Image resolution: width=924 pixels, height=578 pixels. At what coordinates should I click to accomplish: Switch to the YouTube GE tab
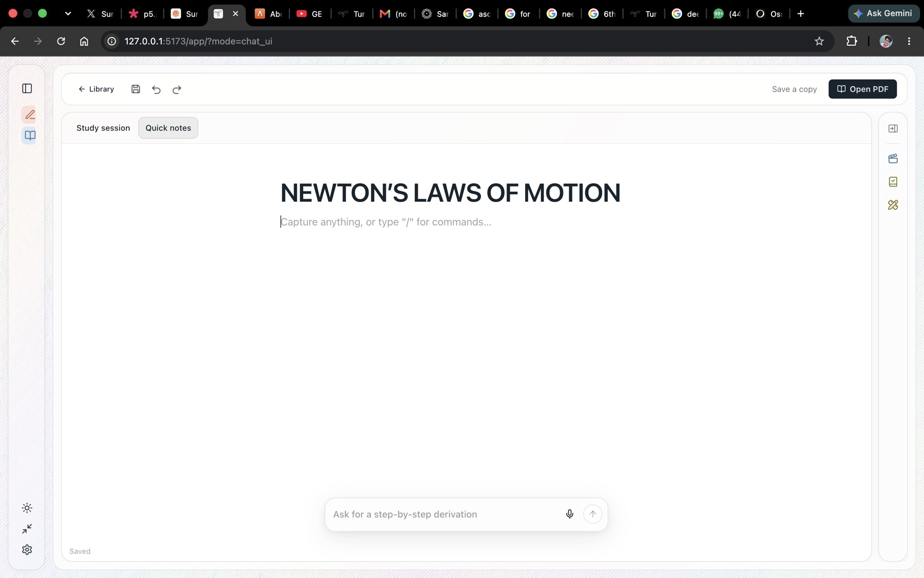pyautogui.click(x=310, y=14)
